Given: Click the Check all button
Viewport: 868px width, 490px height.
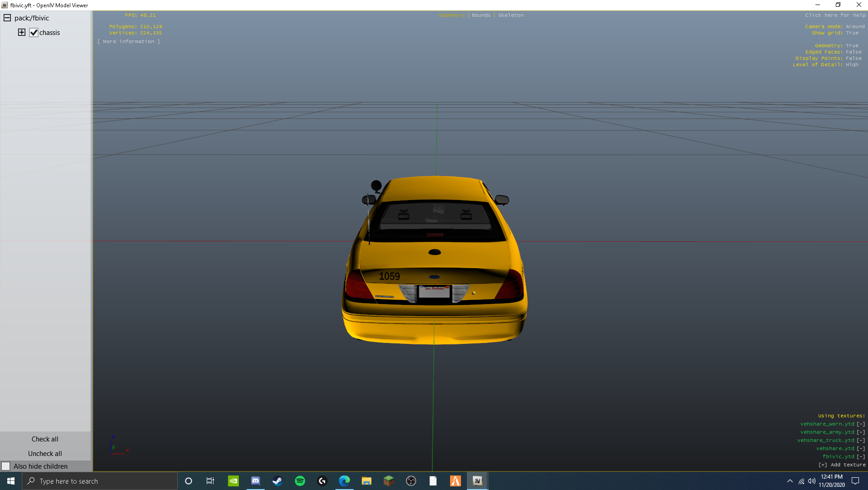Looking at the screenshot, I should pos(45,439).
